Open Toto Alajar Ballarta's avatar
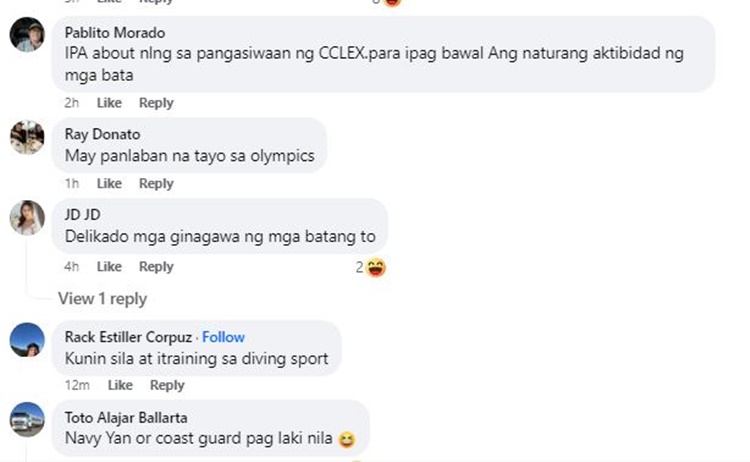The height and width of the screenshot is (462, 750). (x=27, y=419)
